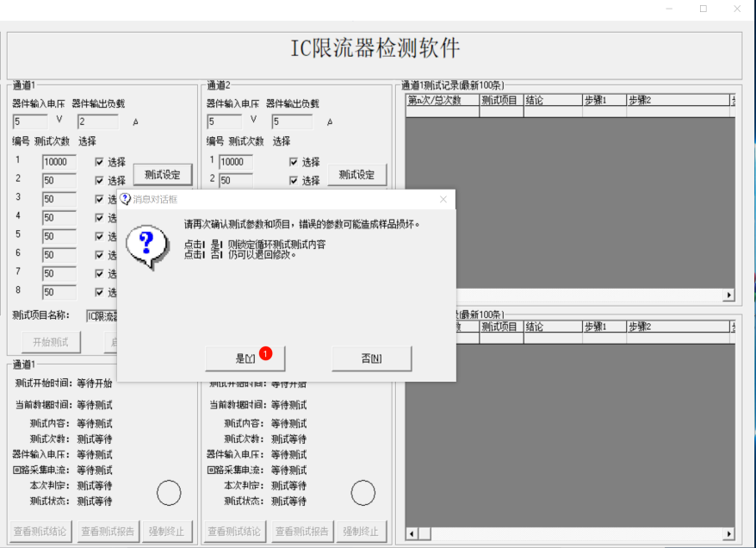Image resolution: width=756 pixels, height=548 pixels.
Task: Click 否(N) to go back and modify
Action: [371, 358]
